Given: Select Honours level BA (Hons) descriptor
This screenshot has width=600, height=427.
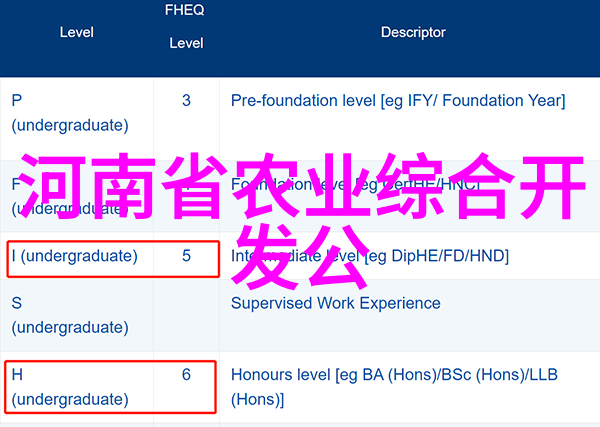Looking at the screenshot, I should tap(394, 387).
